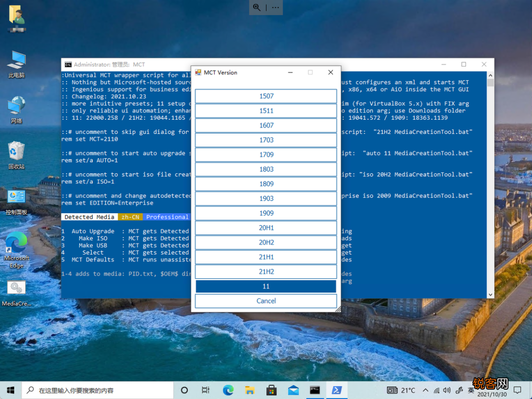Open the Windows Start menu
The image size is (532, 399).
pos(10,390)
